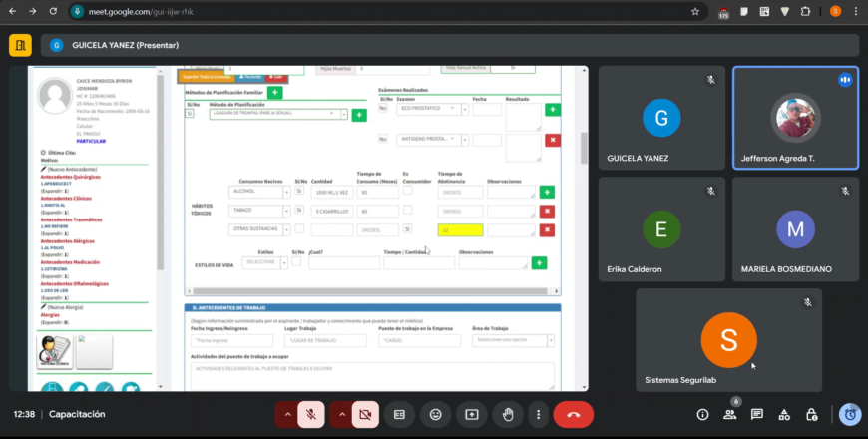Unmute the microphone in the call toolbar
Screen dimensions: 868x439
(312, 414)
